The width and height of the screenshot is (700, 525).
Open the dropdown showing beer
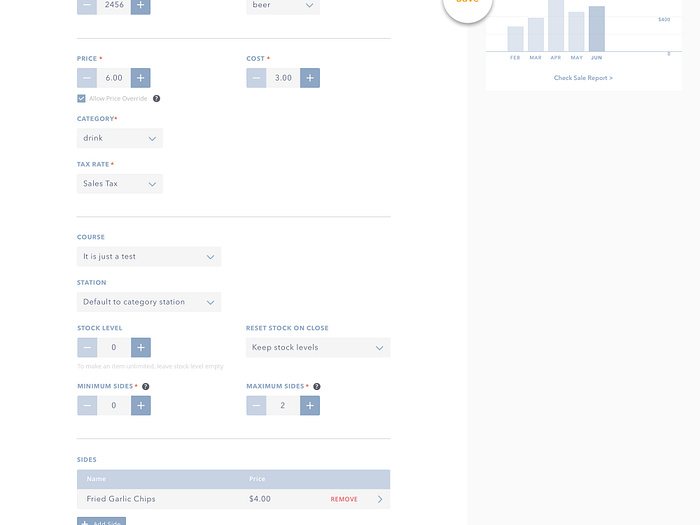(283, 5)
